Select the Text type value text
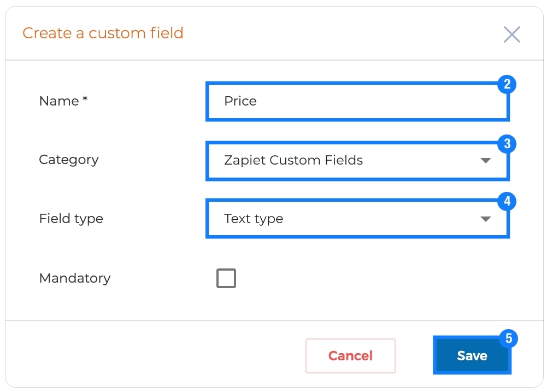Screen dimensions: 547x392 [254, 219]
